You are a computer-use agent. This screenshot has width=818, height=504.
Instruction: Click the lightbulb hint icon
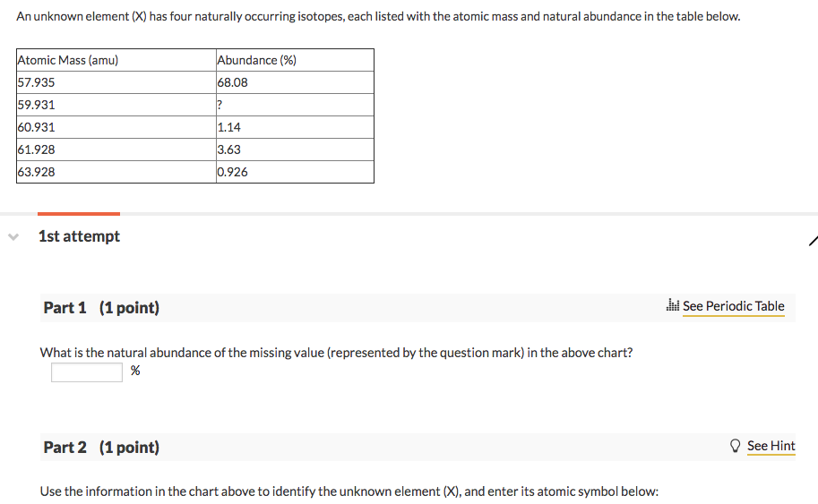[x=736, y=446]
